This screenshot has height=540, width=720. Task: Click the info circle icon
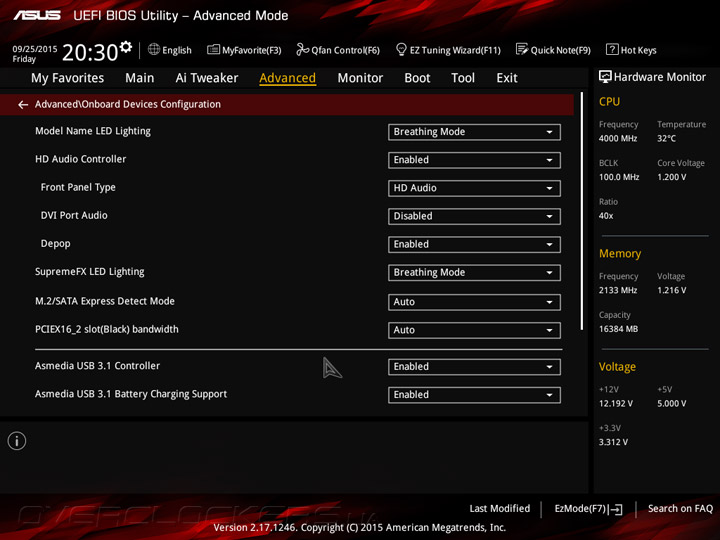[x=17, y=441]
